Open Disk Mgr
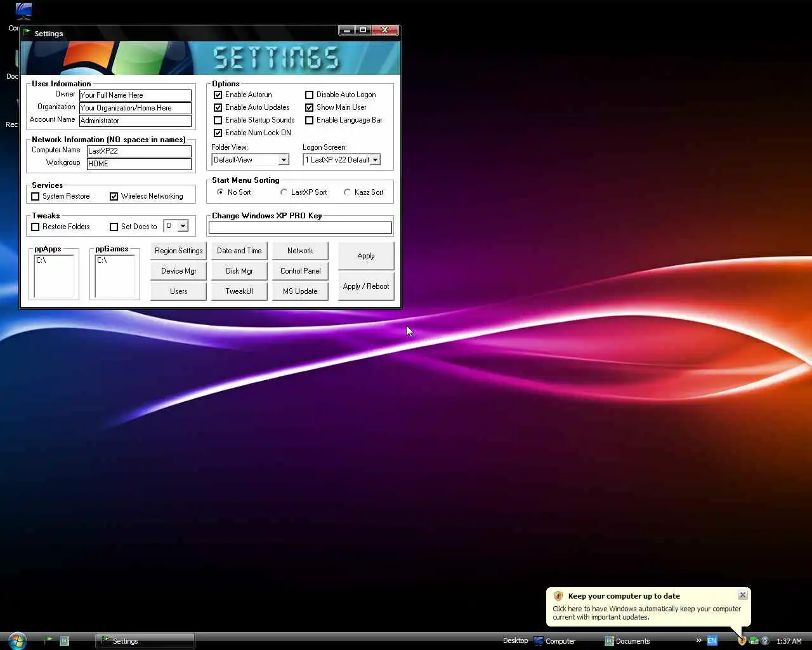This screenshot has width=812, height=650. coord(239,271)
